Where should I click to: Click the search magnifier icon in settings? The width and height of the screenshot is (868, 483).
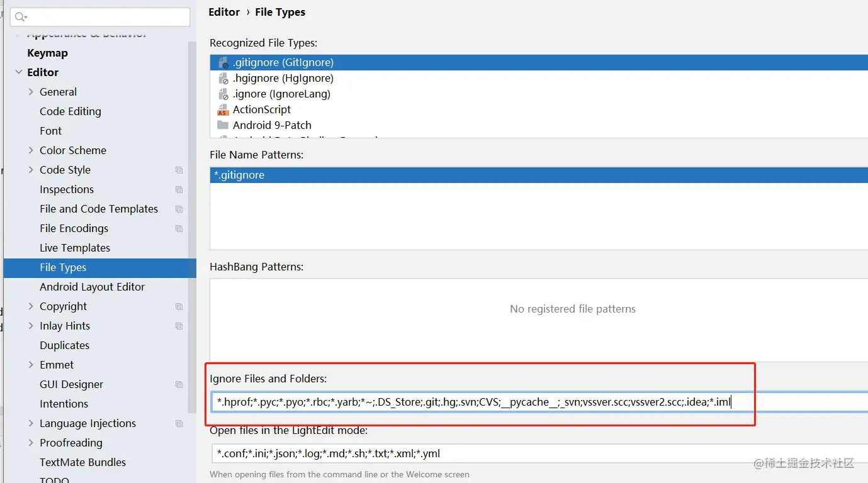21,17
